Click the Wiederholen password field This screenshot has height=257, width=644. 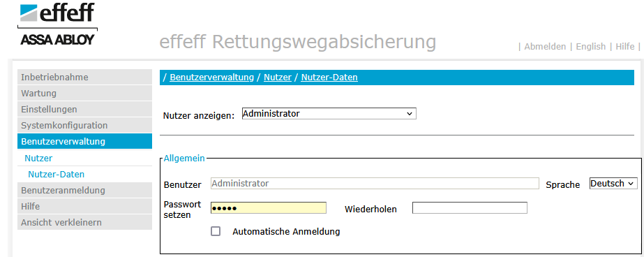pos(470,208)
